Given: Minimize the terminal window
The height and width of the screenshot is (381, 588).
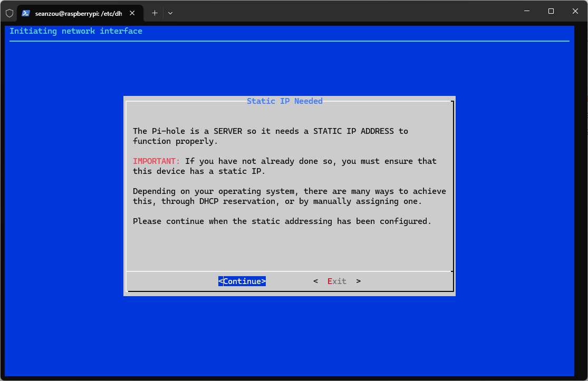Looking at the screenshot, I should [526, 11].
